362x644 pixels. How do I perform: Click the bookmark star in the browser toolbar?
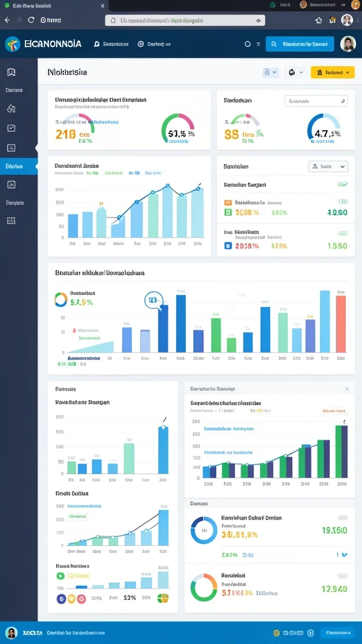click(x=319, y=20)
